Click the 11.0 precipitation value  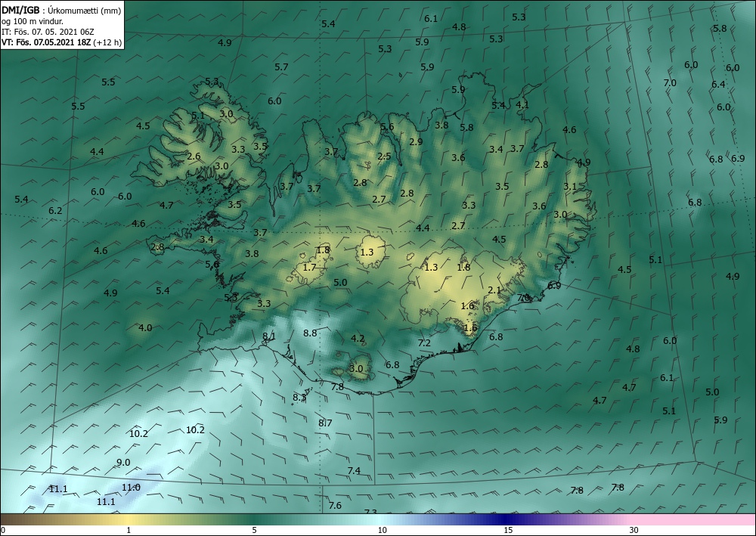click(131, 488)
